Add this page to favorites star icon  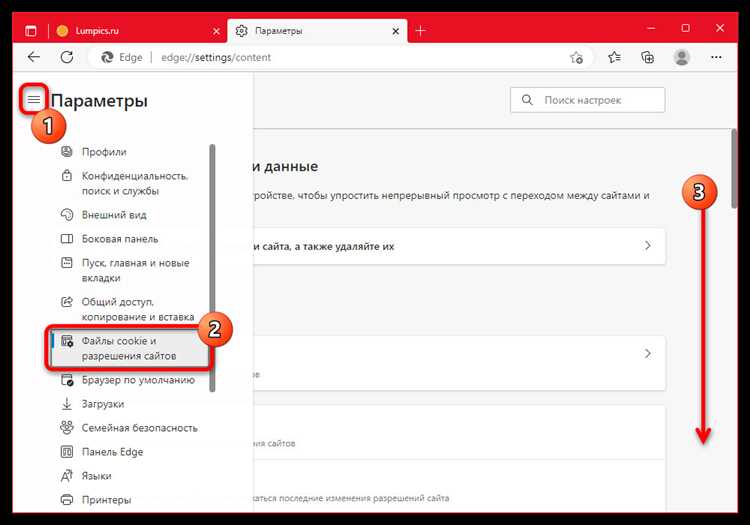tap(576, 57)
